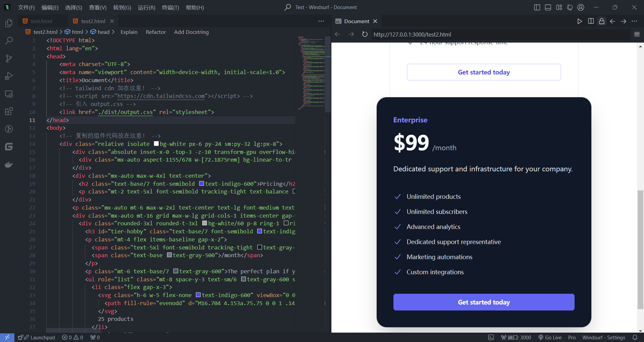Screen dimensions: 644x342
Task: Open the Explorer icon in activity bar
Action: [9, 23]
